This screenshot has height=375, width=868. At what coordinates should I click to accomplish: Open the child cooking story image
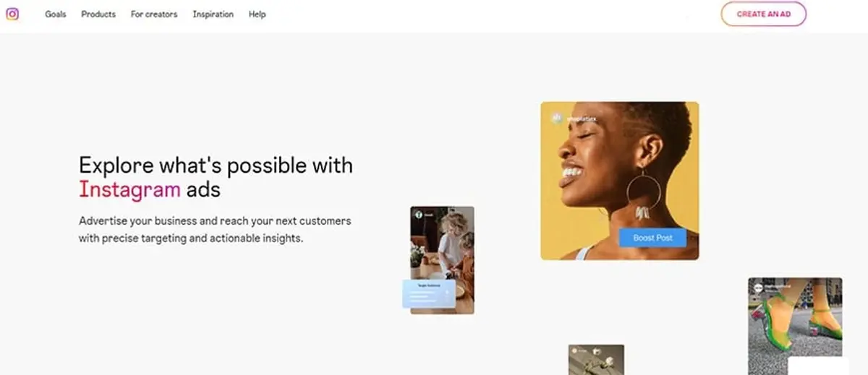coord(443,260)
